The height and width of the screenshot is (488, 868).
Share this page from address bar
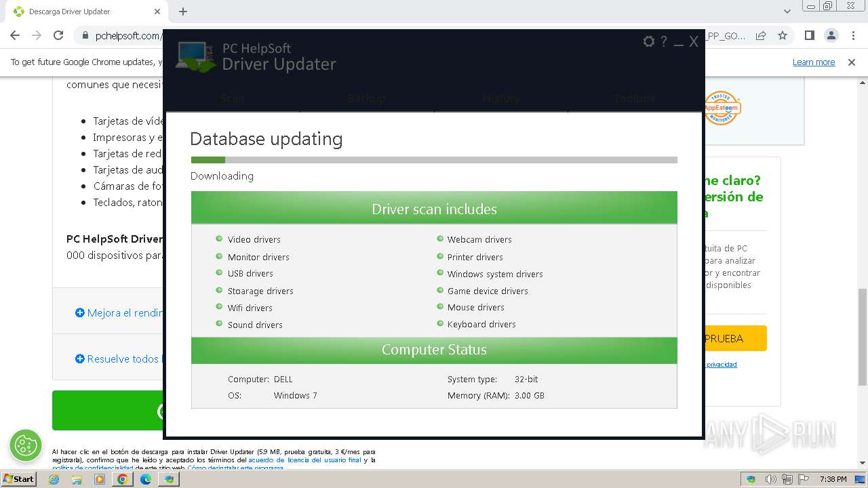pos(761,35)
